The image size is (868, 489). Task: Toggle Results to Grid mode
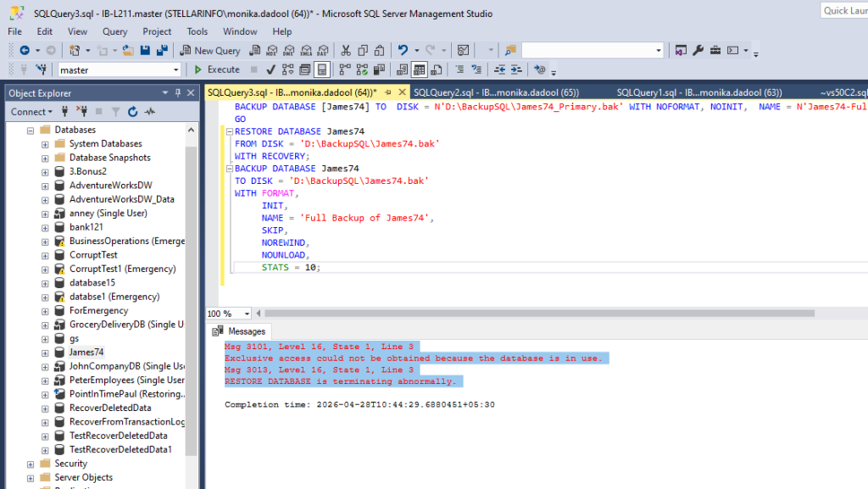click(419, 69)
